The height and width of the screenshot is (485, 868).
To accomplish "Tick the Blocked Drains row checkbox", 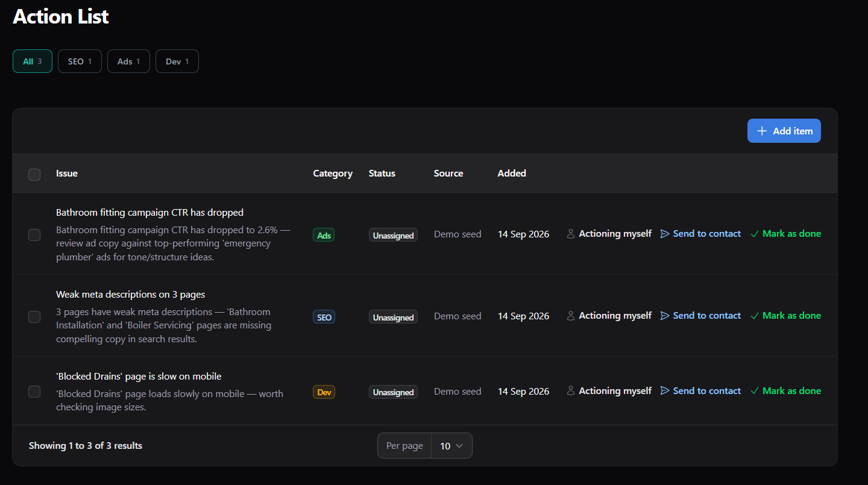I will pyautogui.click(x=34, y=392).
